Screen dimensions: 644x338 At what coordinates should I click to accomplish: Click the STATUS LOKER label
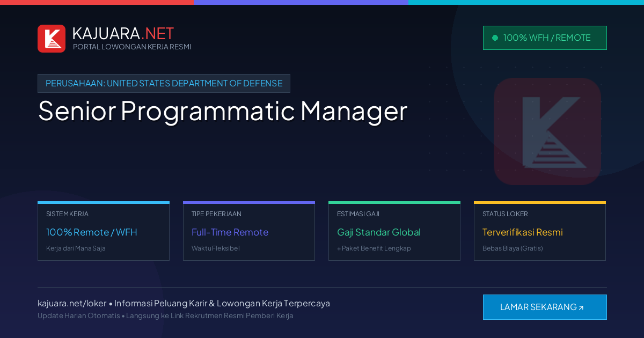(505, 214)
